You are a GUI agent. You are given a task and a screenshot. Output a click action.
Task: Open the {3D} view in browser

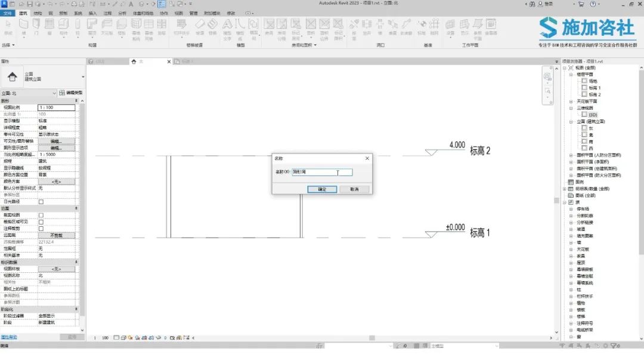pyautogui.click(x=593, y=115)
